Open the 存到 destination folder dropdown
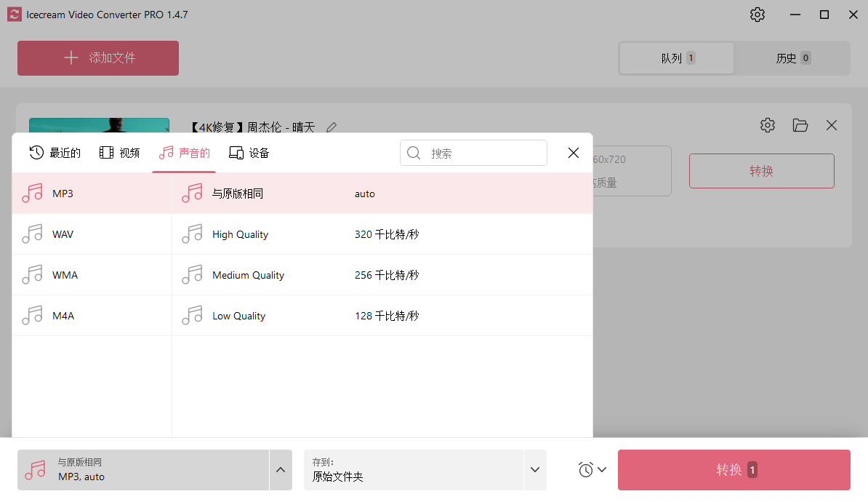 (535, 469)
